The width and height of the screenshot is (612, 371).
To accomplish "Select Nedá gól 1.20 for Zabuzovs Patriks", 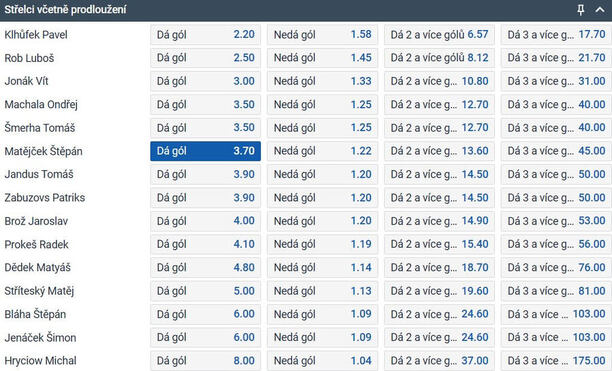I will point(322,197).
